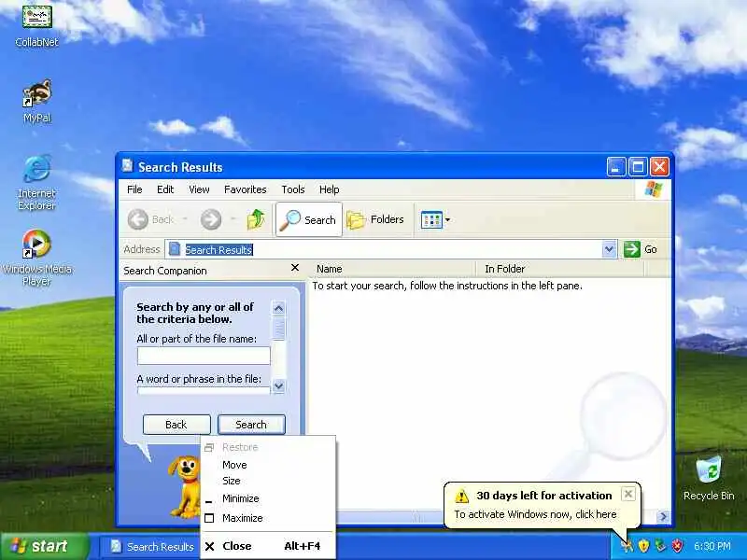747x560 pixels.
Task: Click the activate Windows now message
Action: coord(535,514)
